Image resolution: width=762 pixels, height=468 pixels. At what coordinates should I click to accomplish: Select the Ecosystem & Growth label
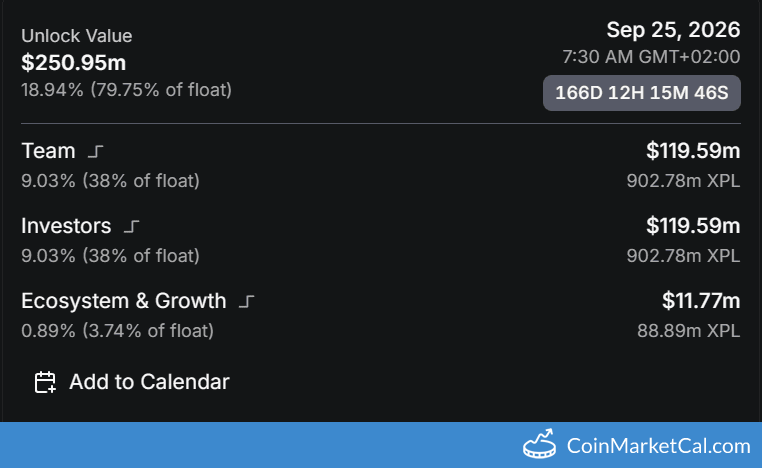tap(124, 301)
